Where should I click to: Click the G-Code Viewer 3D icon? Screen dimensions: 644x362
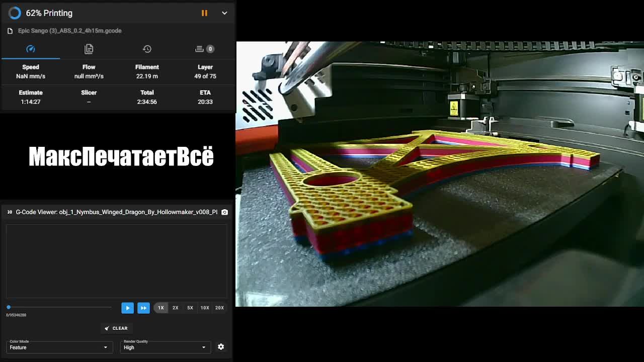click(10, 212)
